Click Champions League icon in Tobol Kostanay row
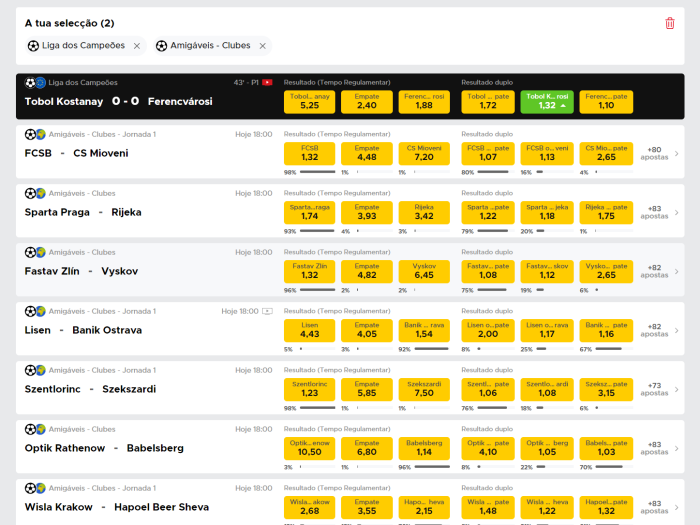Screen dimensions: 700x525 pyautogui.click(x=40, y=83)
